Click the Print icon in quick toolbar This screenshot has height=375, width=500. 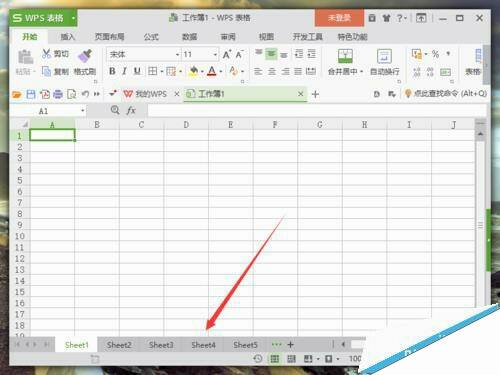pyautogui.click(x=58, y=94)
